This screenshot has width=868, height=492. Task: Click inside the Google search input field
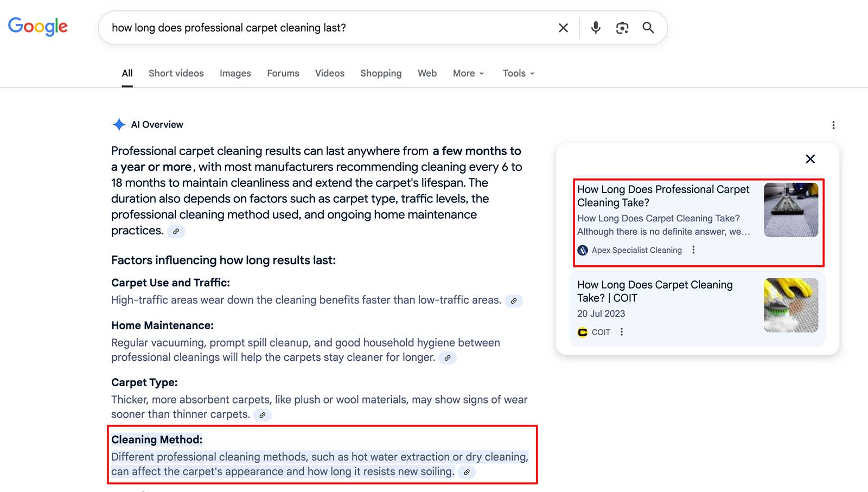click(325, 28)
